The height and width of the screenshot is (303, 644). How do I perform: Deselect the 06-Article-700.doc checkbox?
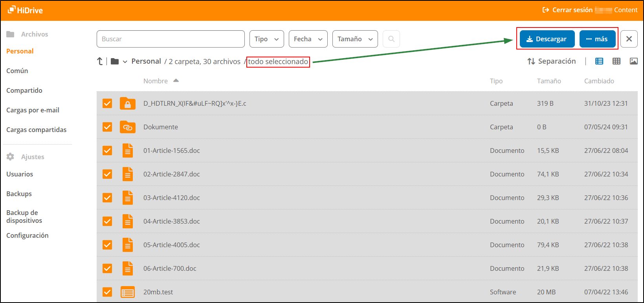107,268
